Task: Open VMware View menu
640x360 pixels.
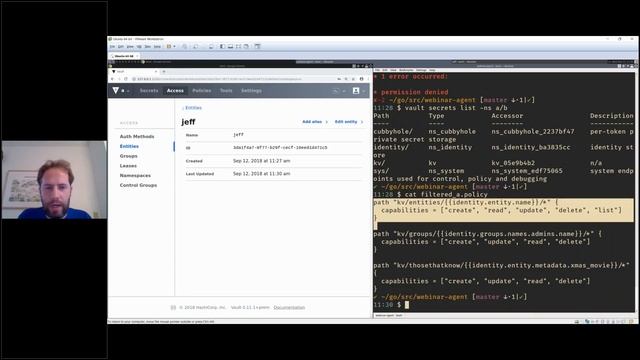Action: pos(130,47)
